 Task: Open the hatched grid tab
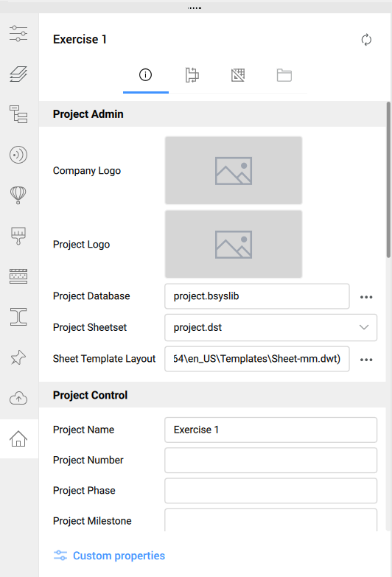point(238,75)
